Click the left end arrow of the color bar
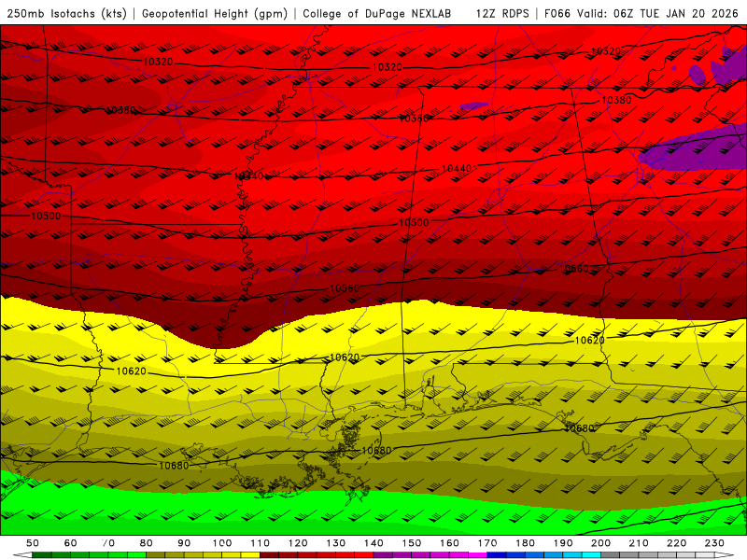The width and height of the screenshot is (747, 560). pyautogui.click(x=22, y=555)
